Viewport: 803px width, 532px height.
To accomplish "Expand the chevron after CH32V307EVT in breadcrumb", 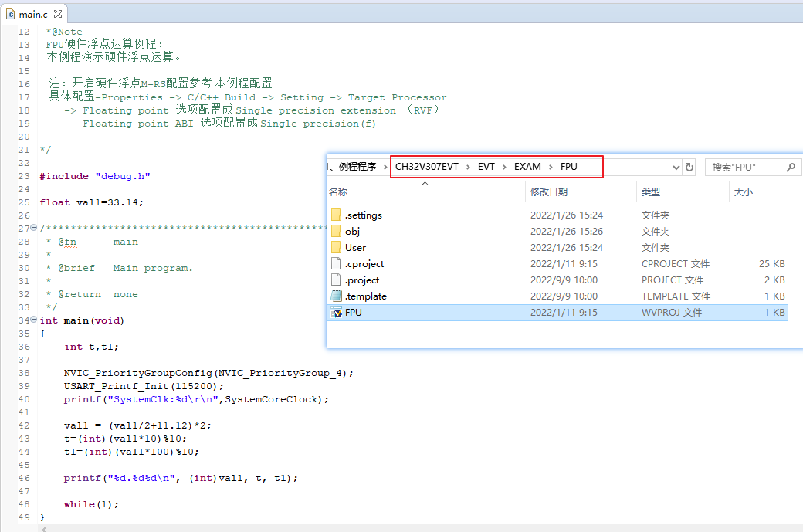I will 468,167.
